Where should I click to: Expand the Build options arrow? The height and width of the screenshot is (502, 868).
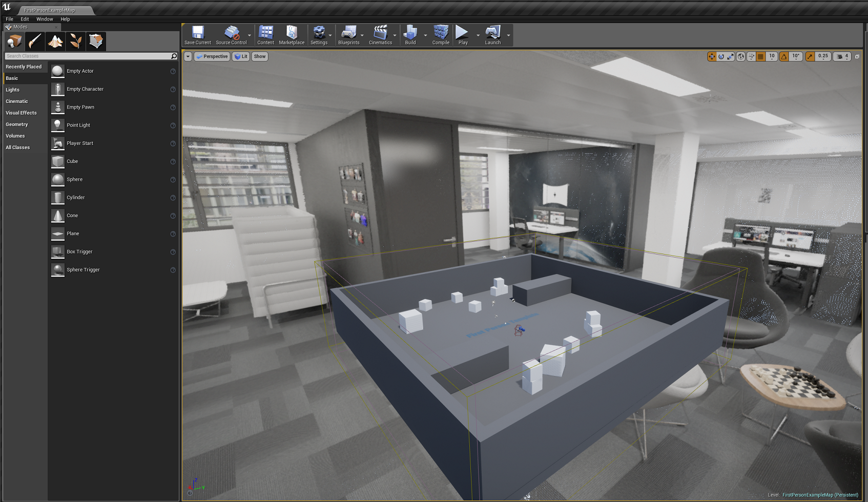pos(425,35)
